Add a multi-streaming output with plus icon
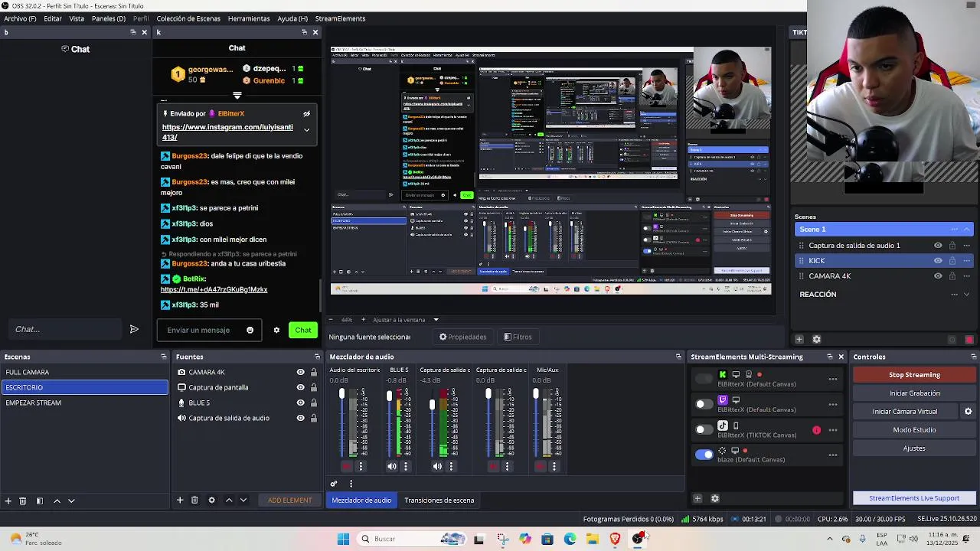Image resolution: width=980 pixels, height=551 pixels. [697, 499]
